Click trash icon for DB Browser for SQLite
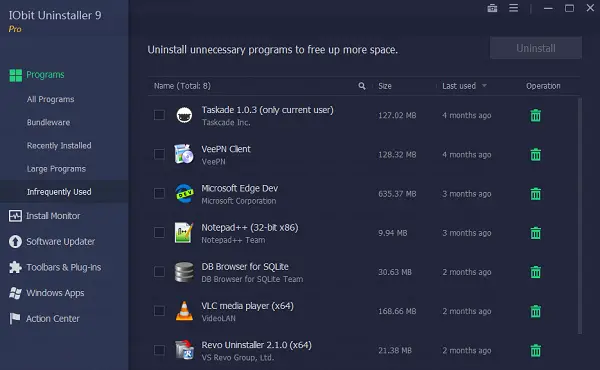This screenshot has height=370, width=600. [x=535, y=272]
